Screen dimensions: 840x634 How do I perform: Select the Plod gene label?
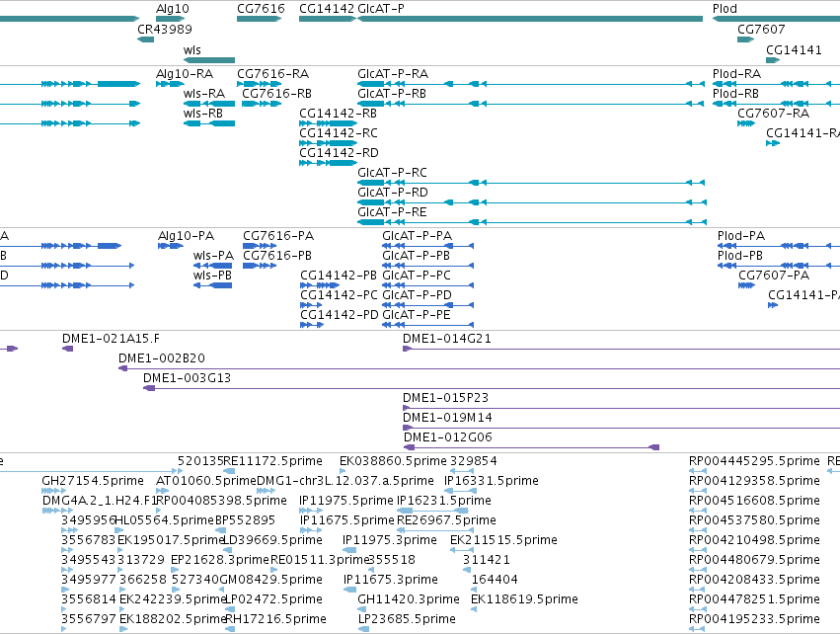[725, 9]
